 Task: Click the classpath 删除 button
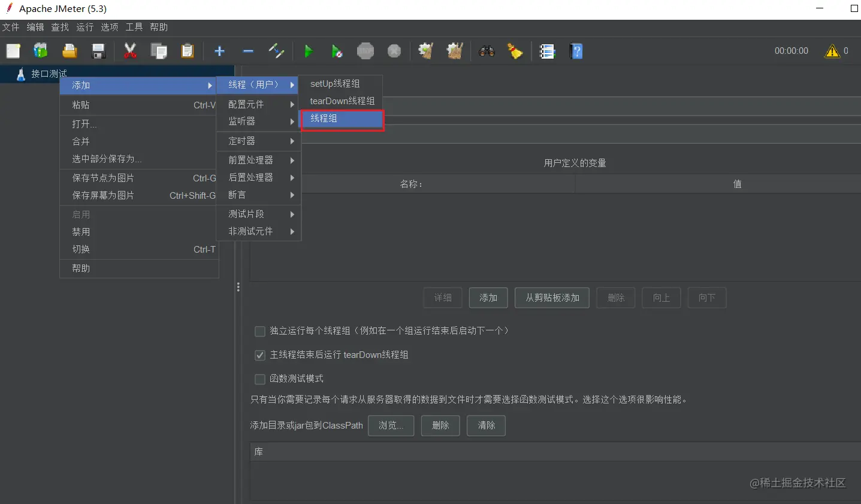[x=440, y=426]
